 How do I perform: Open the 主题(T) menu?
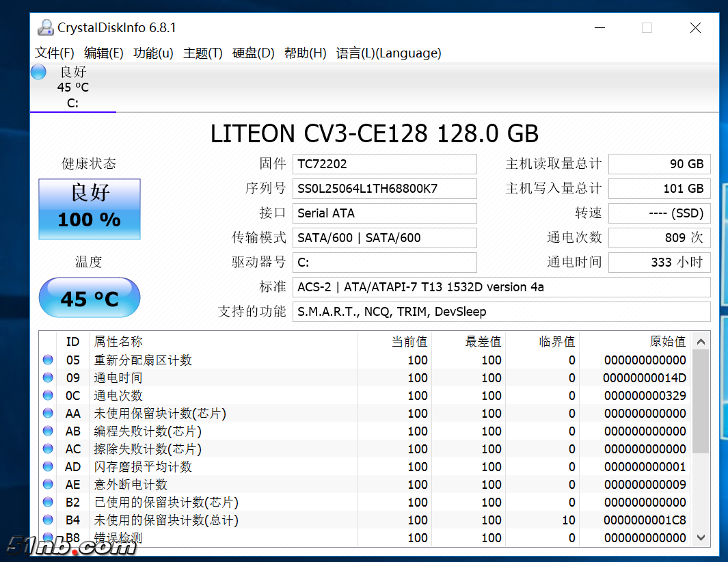click(x=202, y=53)
